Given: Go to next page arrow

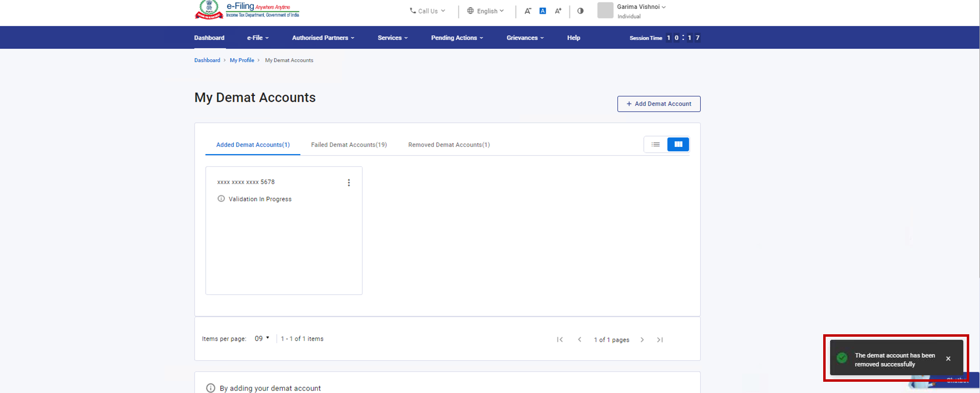Looking at the screenshot, I should point(642,340).
